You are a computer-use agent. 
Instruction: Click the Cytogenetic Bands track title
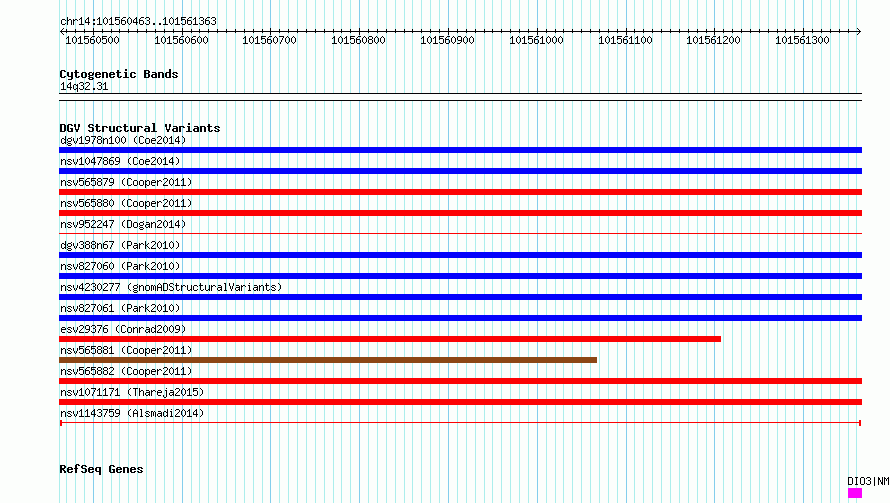pos(119,74)
